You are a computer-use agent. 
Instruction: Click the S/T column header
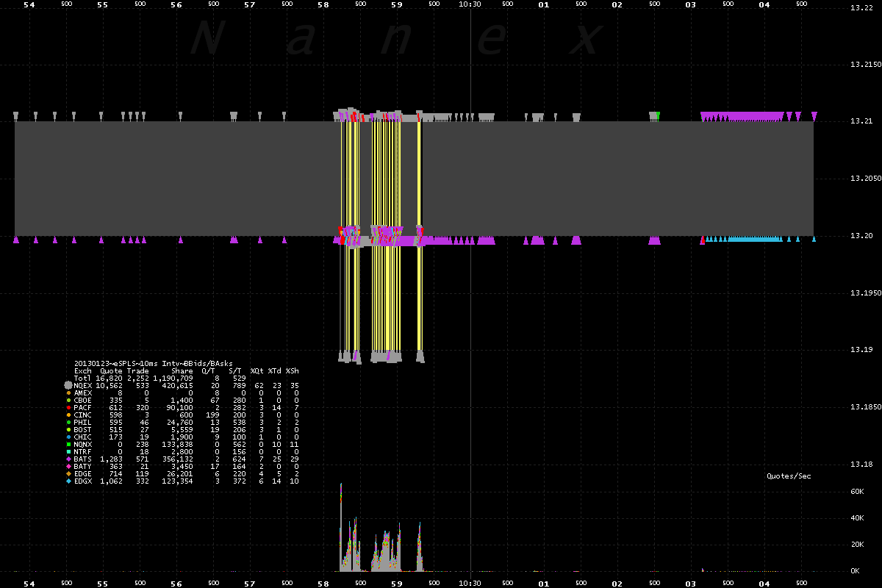[x=235, y=371]
